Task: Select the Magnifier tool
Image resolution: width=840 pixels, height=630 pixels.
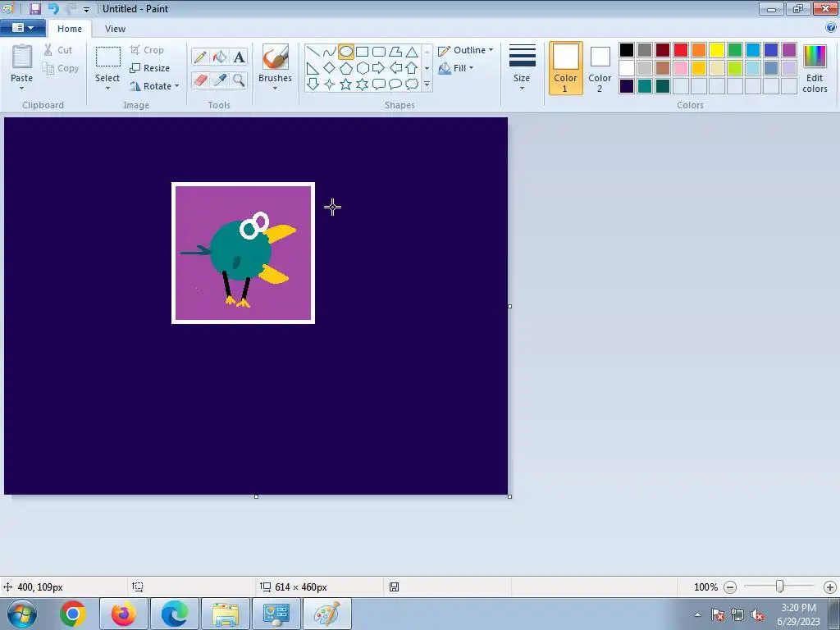Action: click(239, 80)
